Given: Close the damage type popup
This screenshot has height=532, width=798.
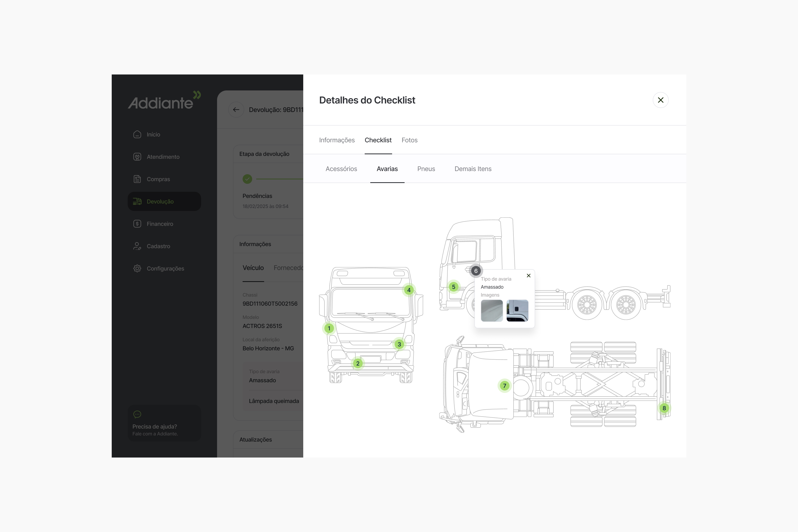Looking at the screenshot, I should [528, 276].
